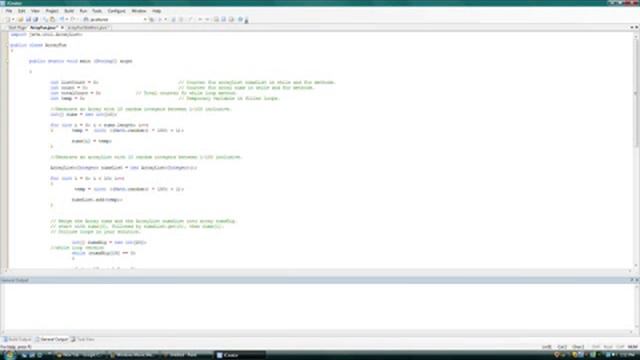Image resolution: width=640 pixels, height=360 pixels.
Task: Expand the New file dropdown arrow
Action: [13, 20]
